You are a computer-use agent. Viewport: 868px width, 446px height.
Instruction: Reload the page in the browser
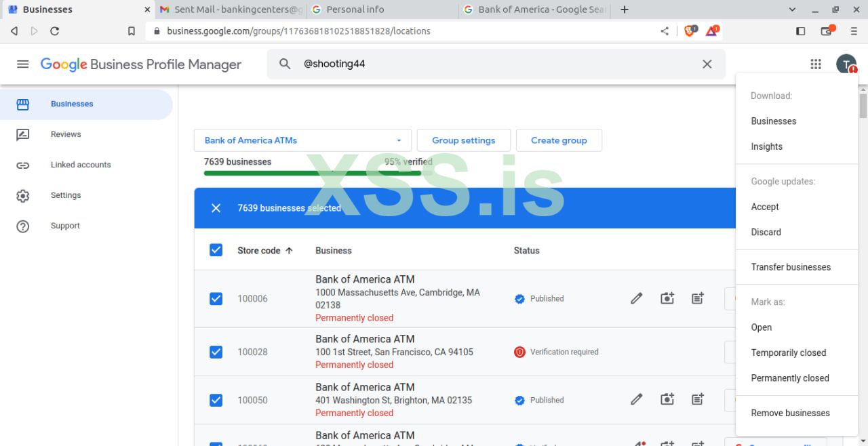point(54,31)
